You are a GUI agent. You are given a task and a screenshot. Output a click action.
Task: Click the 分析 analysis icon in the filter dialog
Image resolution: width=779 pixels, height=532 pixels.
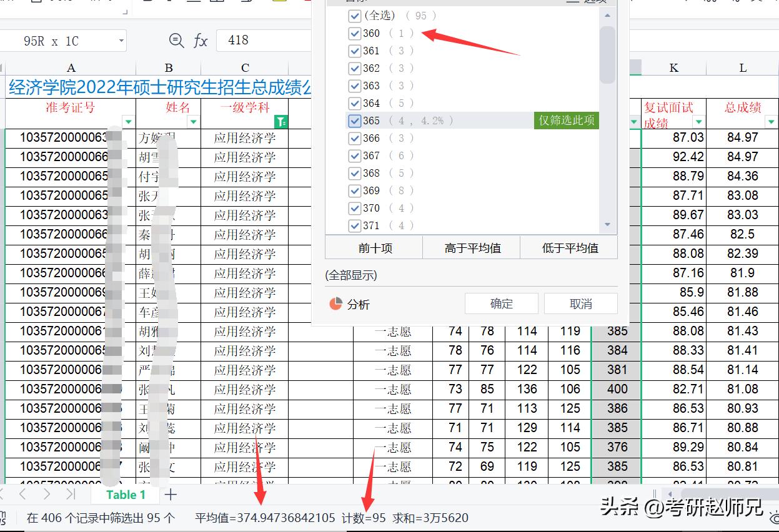coord(336,305)
